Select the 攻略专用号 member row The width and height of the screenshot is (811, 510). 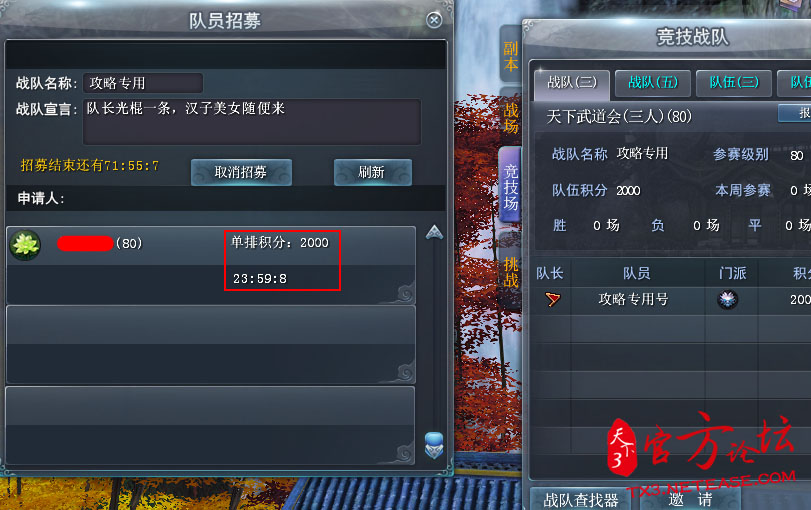672,299
